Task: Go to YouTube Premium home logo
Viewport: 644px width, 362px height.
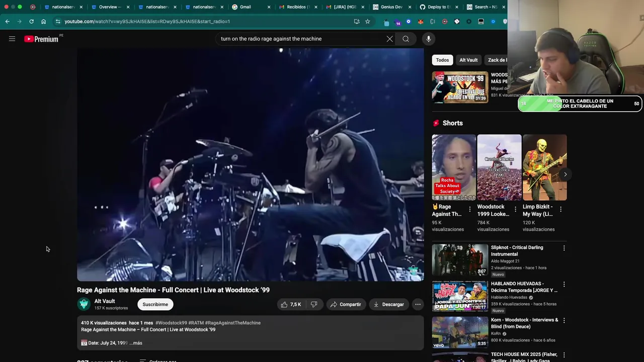Action: pyautogui.click(x=41, y=39)
